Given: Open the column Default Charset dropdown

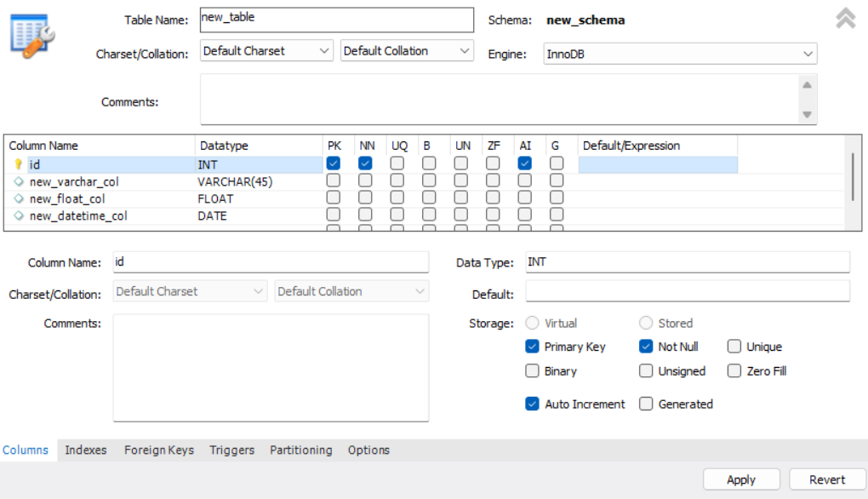Looking at the screenshot, I should coord(190,291).
